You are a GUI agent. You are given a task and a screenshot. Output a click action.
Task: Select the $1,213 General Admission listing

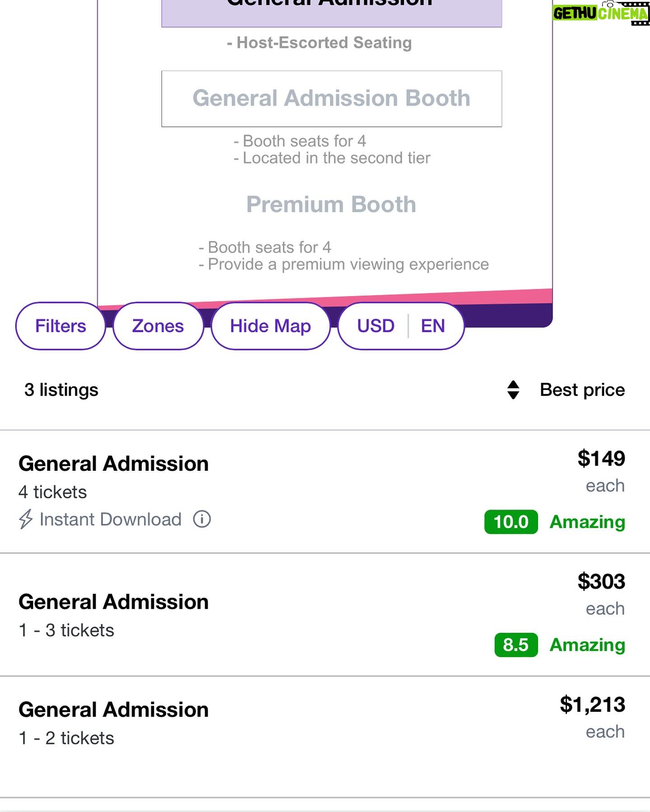[325, 737]
